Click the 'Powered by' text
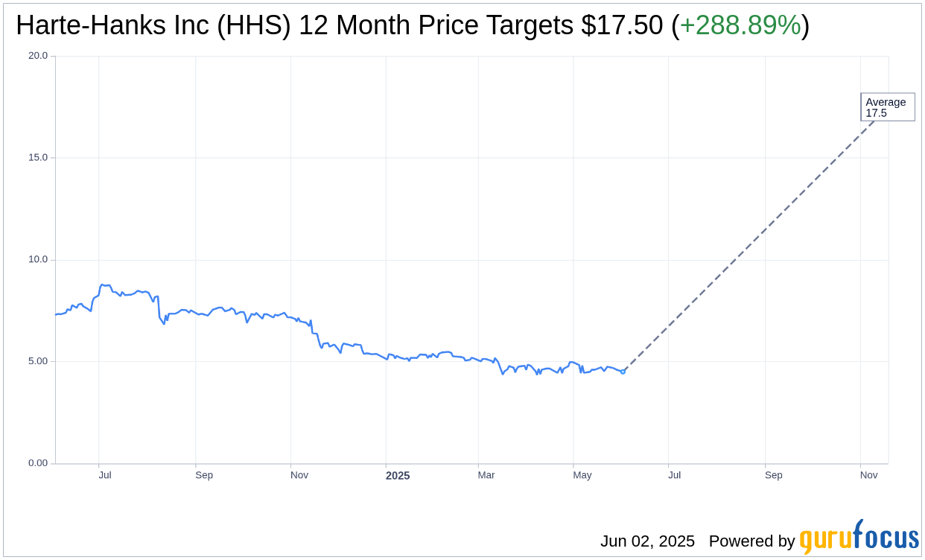Viewport: 925px width, 560px height. [x=752, y=541]
